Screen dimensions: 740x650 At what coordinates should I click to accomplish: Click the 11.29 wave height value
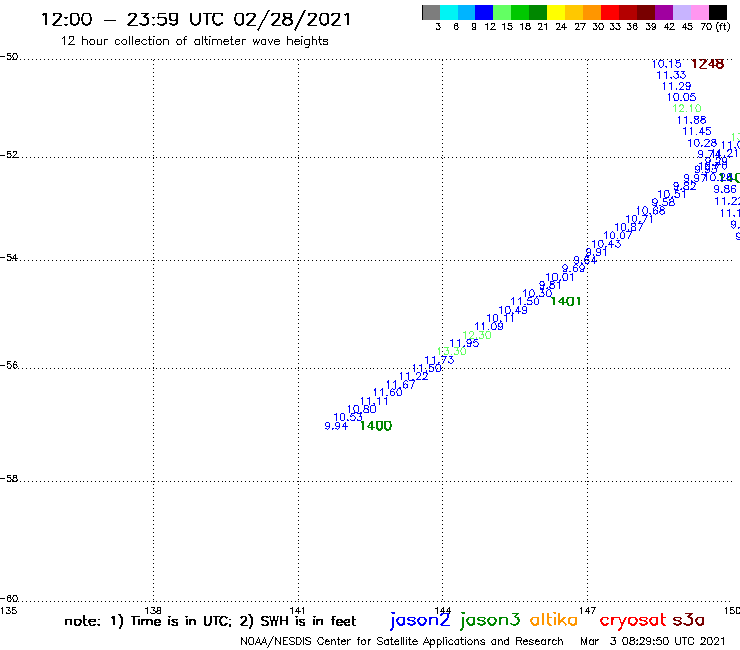pyautogui.click(x=676, y=86)
